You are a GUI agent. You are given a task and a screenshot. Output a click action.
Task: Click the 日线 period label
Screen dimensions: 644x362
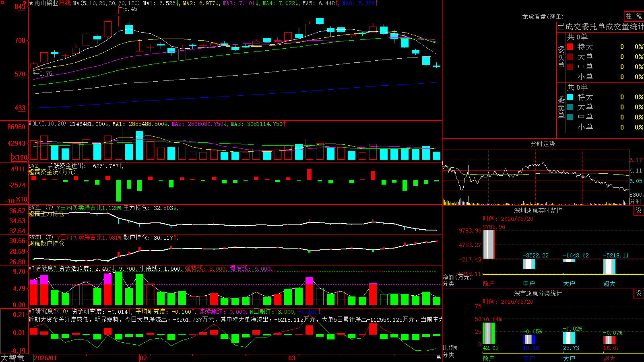point(65,3)
